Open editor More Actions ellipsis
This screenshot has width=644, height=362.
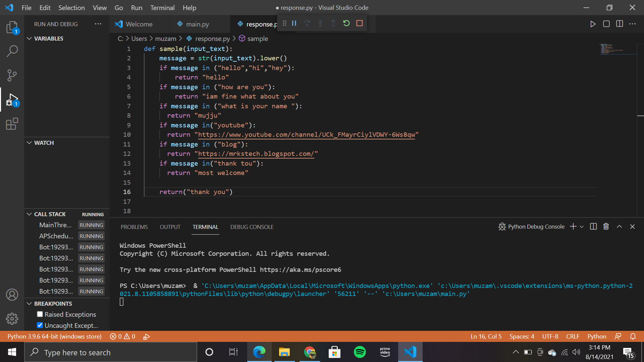633,24
